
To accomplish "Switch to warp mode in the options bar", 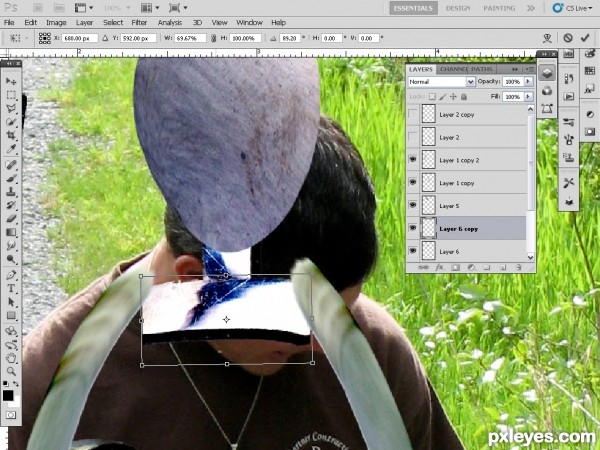I will tap(547, 38).
